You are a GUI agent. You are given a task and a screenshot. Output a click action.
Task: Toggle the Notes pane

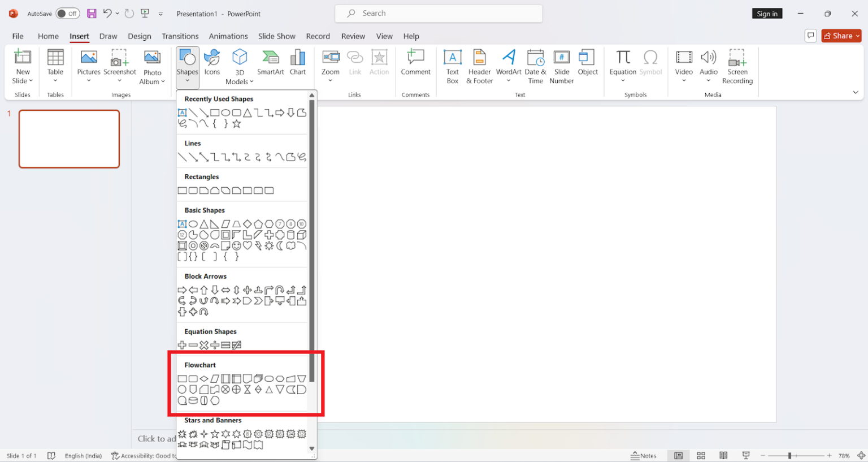pyautogui.click(x=644, y=455)
